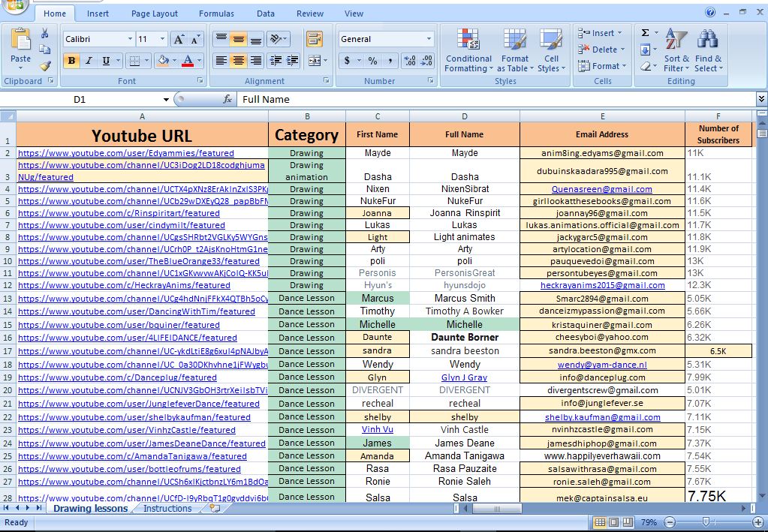The image size is (768, 532).
Task: Decrease font size with Shrink Font
Action: pyautogui.click(x=195, y=39)
